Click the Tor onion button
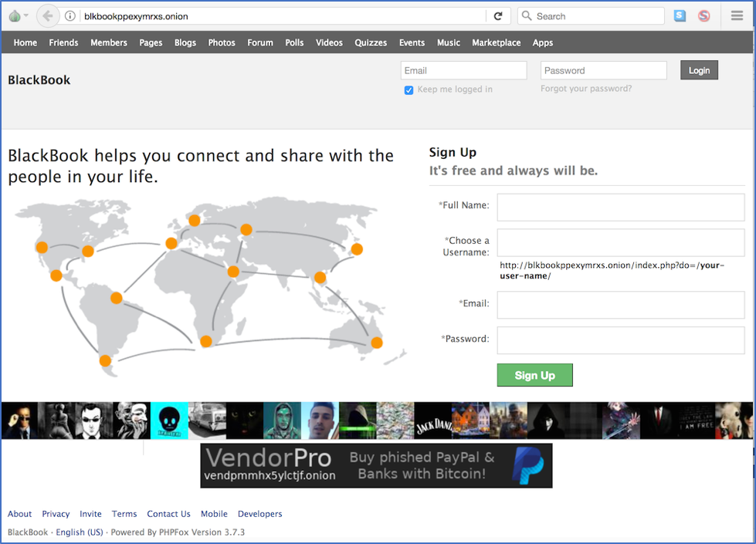Viewport: 756px width, 544px height. [x=15, y=16]
